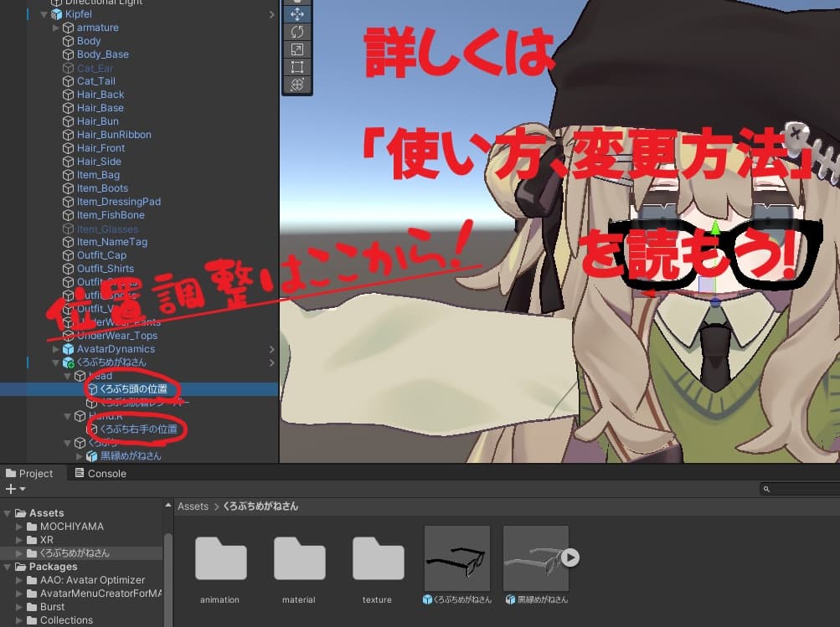Open the texture folder

pos(377,559)
